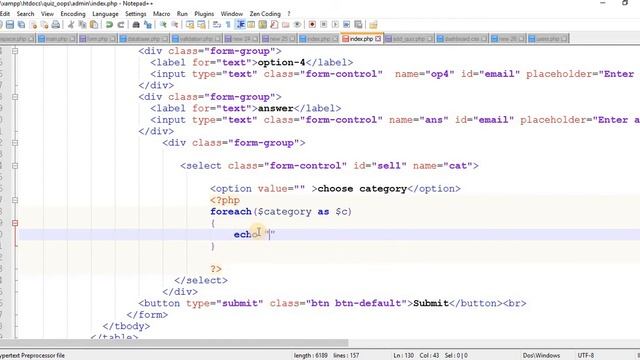Image resolution: width=640 pixels, height=360 pixels.
Task: Switch to the database.php tab
Action: pyautogui.click(x=143, y=39)
